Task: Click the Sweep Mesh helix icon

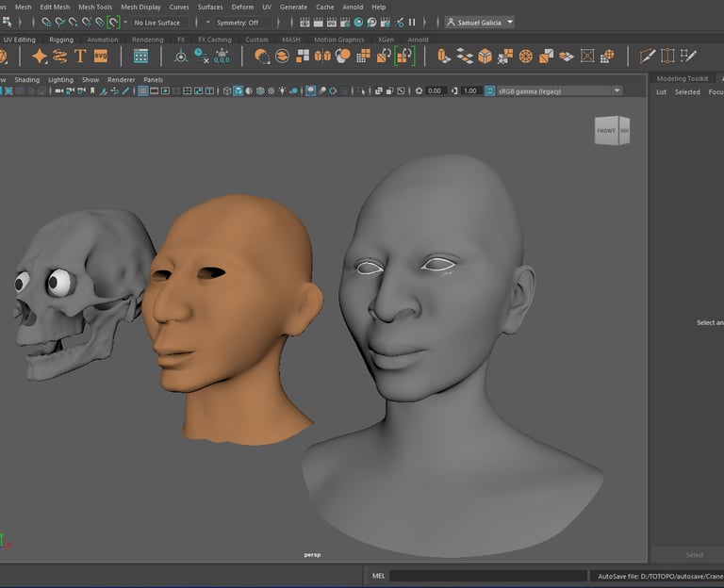Action: coord(59,57)
